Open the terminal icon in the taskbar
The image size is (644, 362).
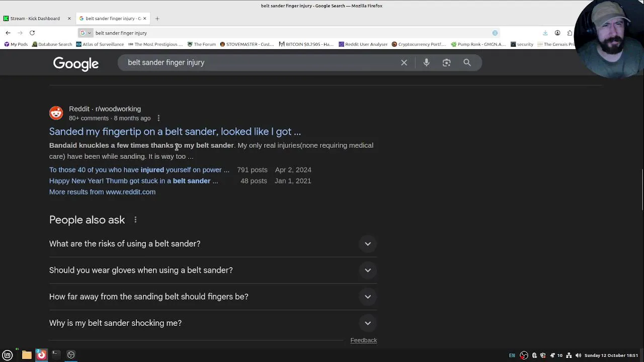coord(56,355)
